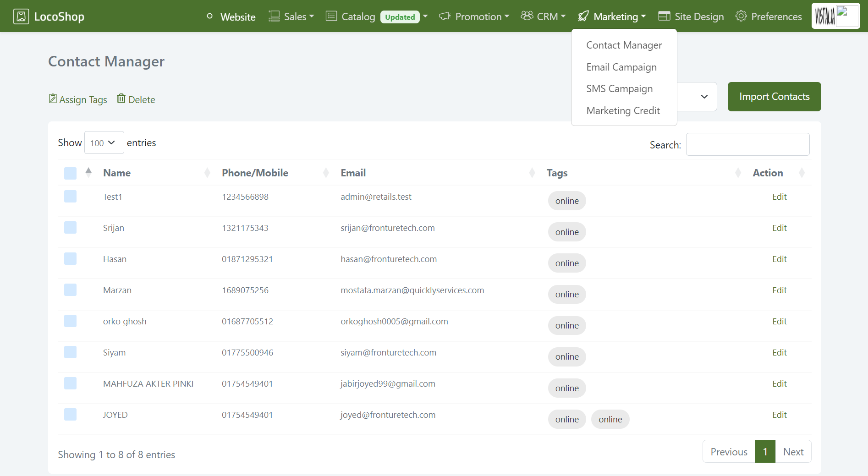868x476 pixels.
Task: Click the Site Design layout icon
Action: pos(664,16)
